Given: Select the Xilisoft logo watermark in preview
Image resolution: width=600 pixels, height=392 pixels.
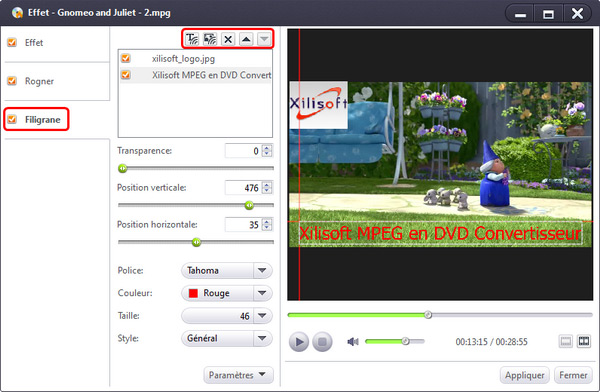Looking at the screenshot, I should 318,105.
